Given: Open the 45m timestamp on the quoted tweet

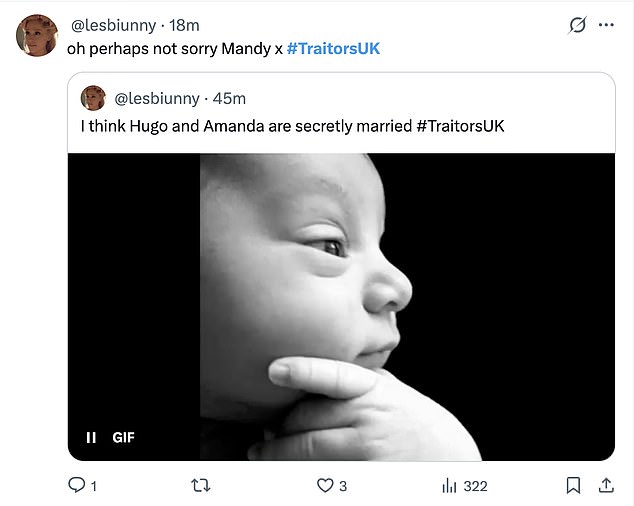Looking at the screenshot, I should point(229,98).
